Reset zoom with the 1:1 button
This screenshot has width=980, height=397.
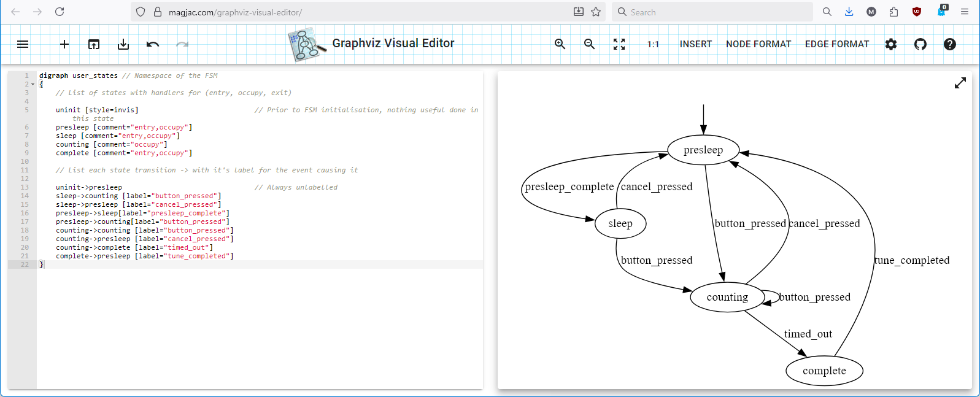coord(653,44)
